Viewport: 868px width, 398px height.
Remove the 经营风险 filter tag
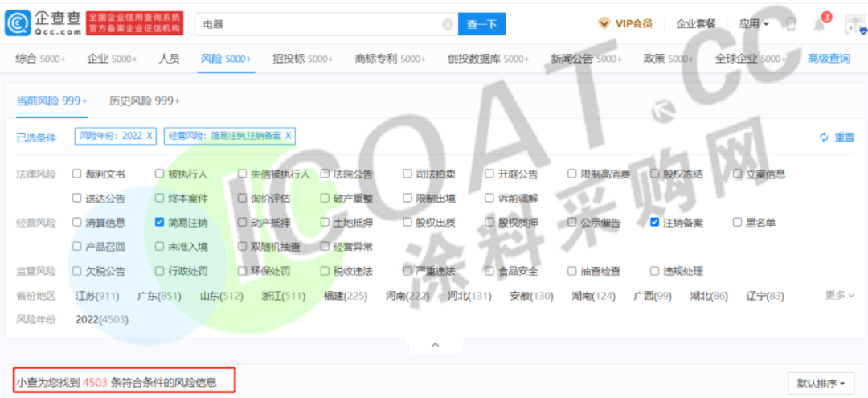tap(289, 136)
